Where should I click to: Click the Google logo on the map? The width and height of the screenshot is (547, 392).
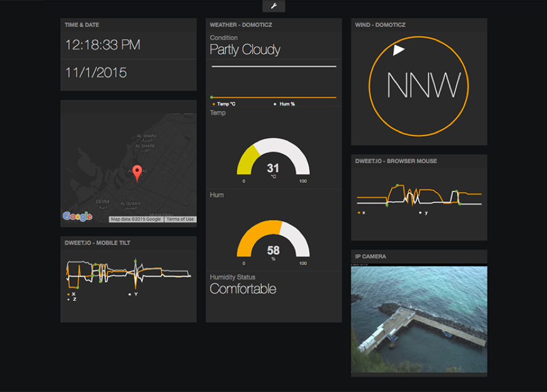(x=77, y=216)
